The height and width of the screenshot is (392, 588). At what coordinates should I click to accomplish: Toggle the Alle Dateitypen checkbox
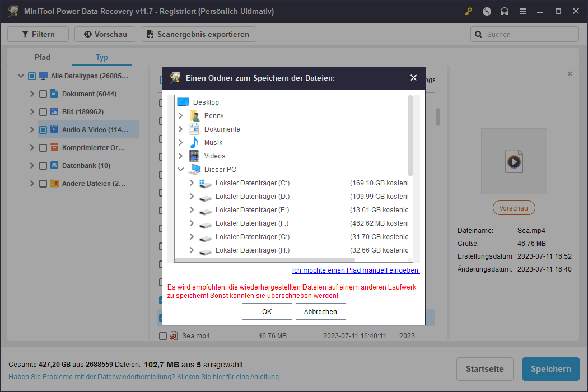(x=32, y=76)
